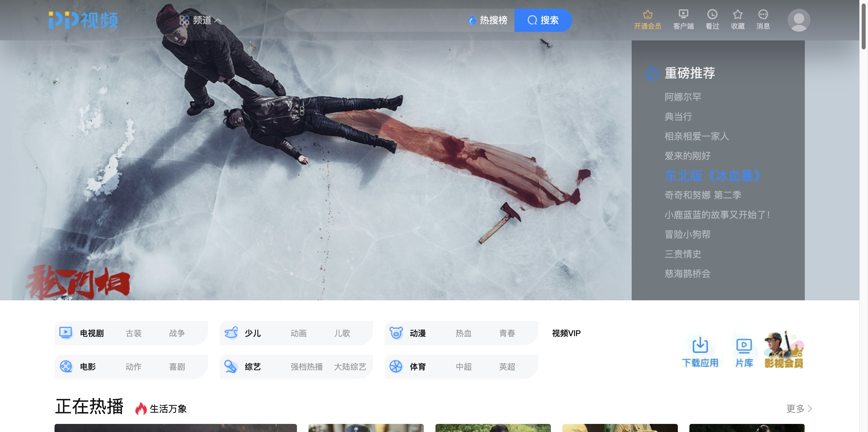Select 东北版《冰血暴》 in recommendations

(x=712, y=176)
